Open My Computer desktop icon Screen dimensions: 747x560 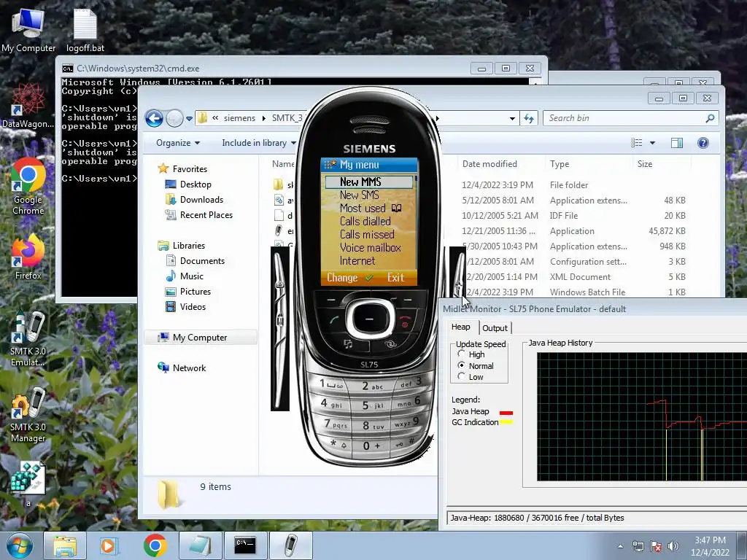28,31
